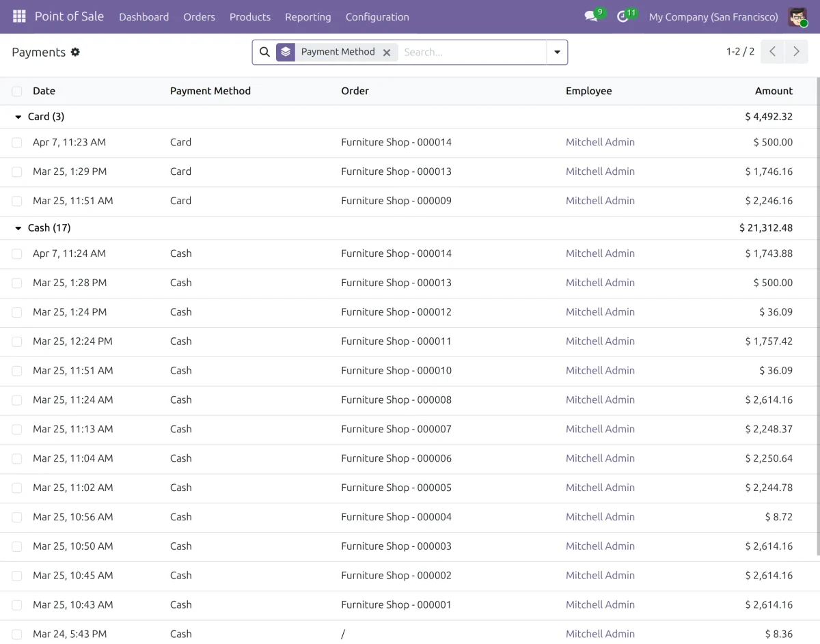Select the Mar 25, 1:24 PM Cash payment checkbox

point(17,313)
